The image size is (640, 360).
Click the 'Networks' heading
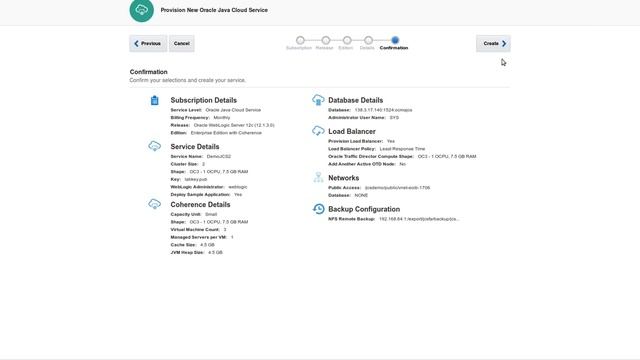(344, 178)
